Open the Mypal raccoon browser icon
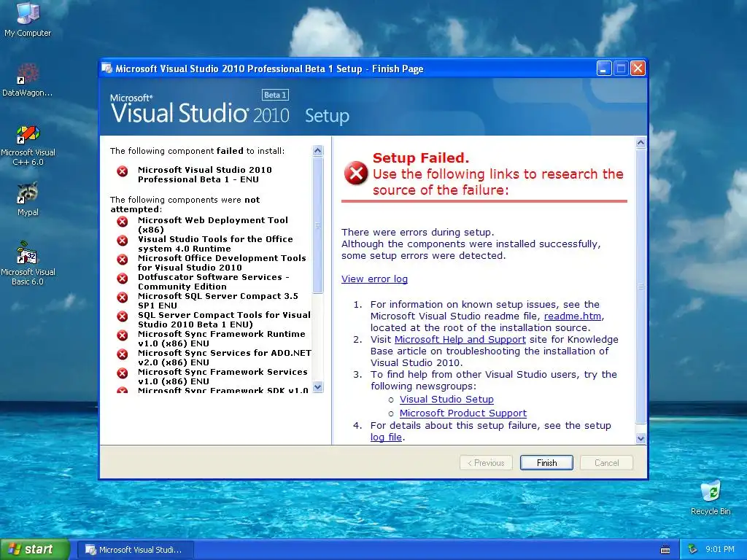Screen dimensions: 747x560 [28, 199]
